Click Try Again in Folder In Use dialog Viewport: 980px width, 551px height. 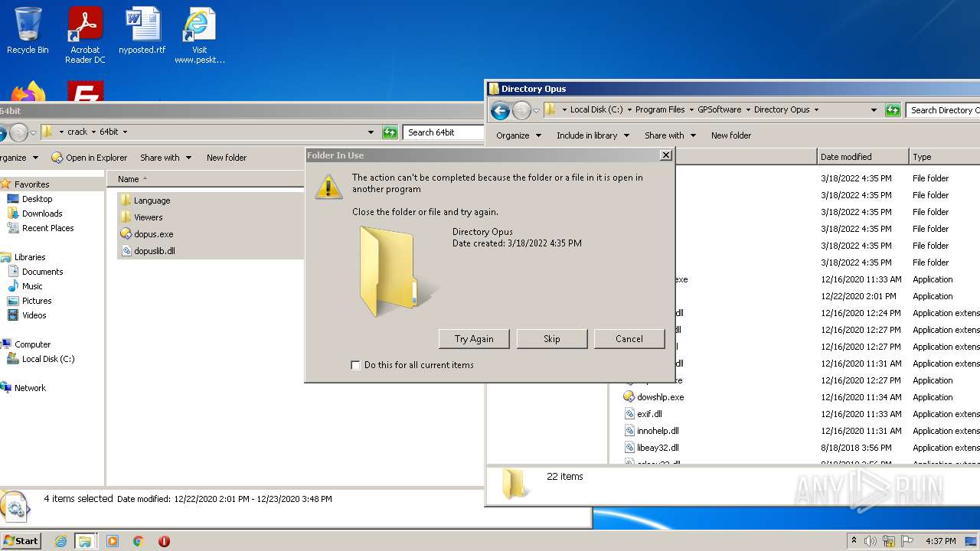474,339
